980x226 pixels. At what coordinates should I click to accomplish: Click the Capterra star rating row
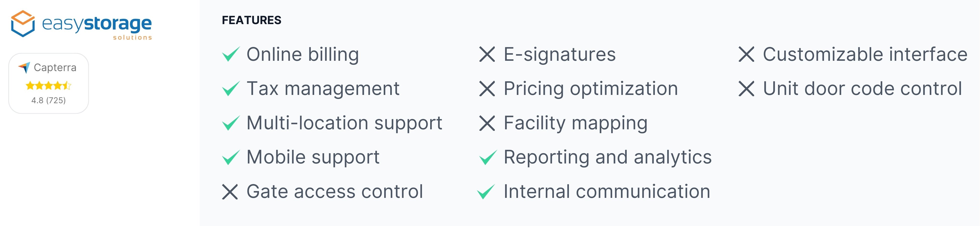tap(48, 86)
